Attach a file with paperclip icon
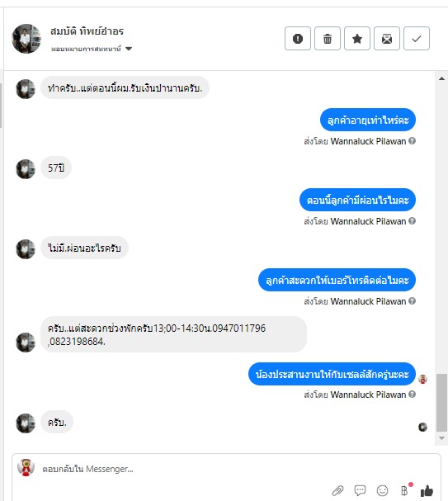 point(337,490)
